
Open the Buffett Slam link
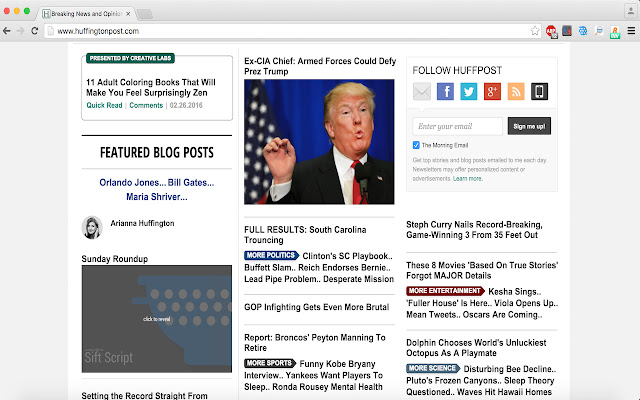tap(269, 267)
